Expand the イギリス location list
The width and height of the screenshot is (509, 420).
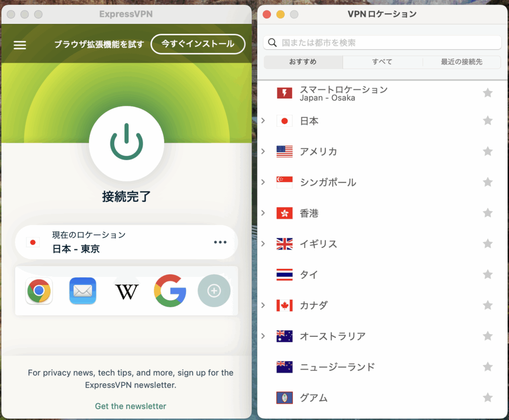coord(263,244)
